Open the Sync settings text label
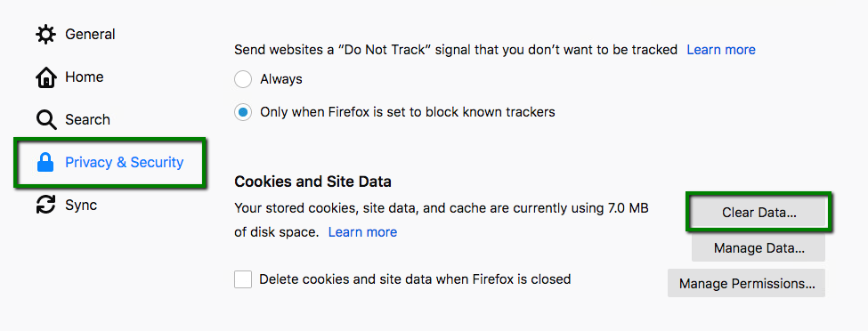The height and width of the screenshot is (331, 868). tap(81, 206)
